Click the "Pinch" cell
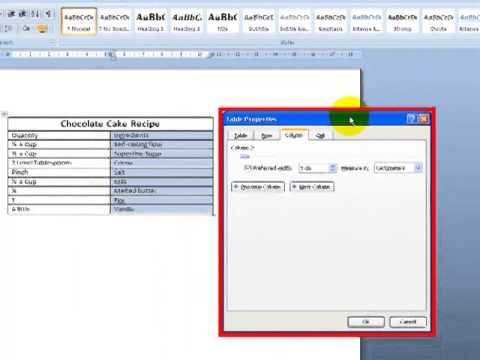480x360 pixels. 59,172
